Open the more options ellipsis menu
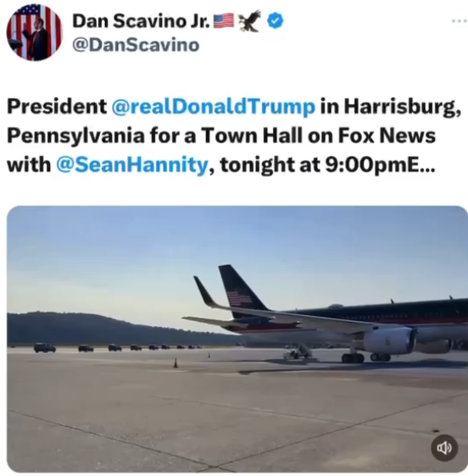The image size is (468, 476). pos(460,21)
